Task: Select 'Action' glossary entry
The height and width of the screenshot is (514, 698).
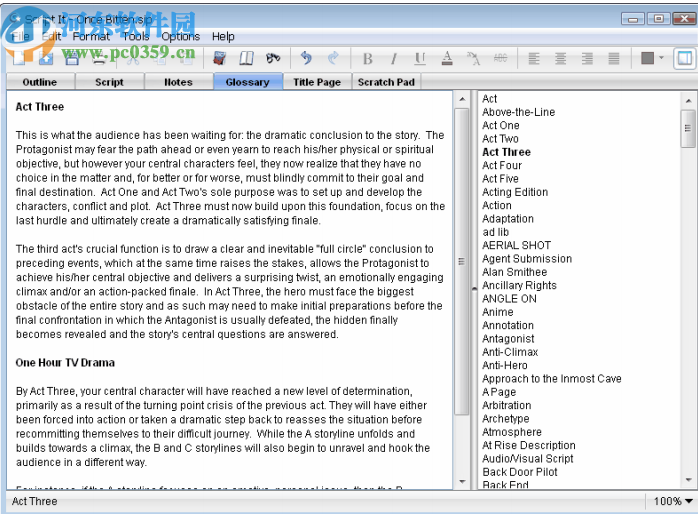Action: pos(497,206)
